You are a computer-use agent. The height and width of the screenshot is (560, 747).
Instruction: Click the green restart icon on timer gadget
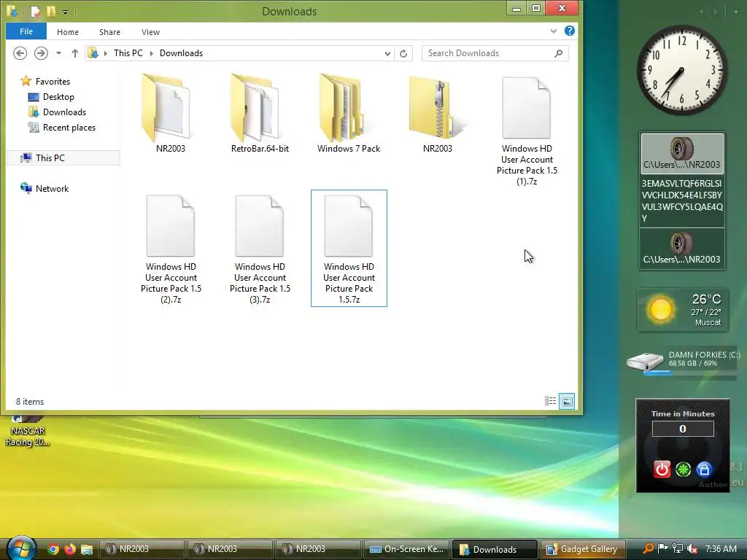pos(683,470)
